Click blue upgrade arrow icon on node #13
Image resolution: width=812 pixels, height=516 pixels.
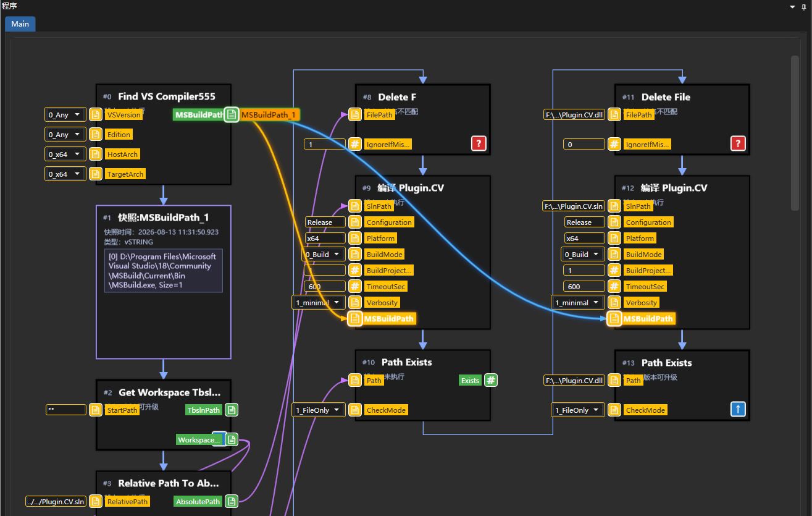click(738, 409)
